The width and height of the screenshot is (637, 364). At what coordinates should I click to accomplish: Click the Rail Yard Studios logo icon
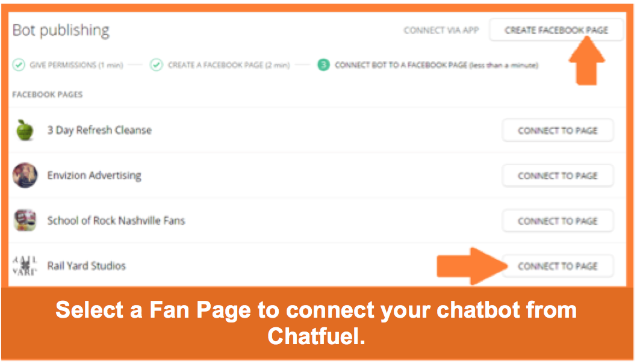click(25, 266)
